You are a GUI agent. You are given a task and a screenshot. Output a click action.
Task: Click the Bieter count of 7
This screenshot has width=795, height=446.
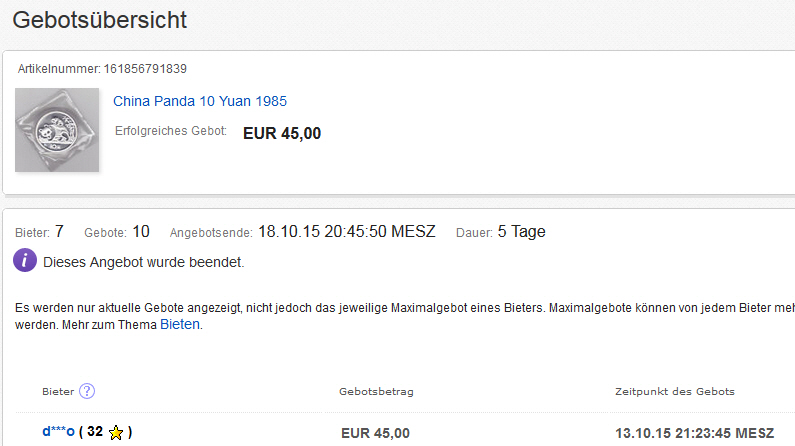point(59,232)
